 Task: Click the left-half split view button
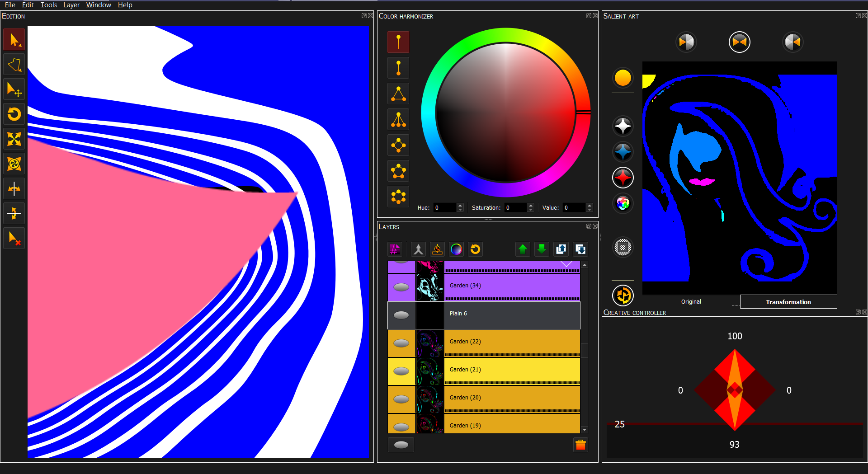coord(686,42)
